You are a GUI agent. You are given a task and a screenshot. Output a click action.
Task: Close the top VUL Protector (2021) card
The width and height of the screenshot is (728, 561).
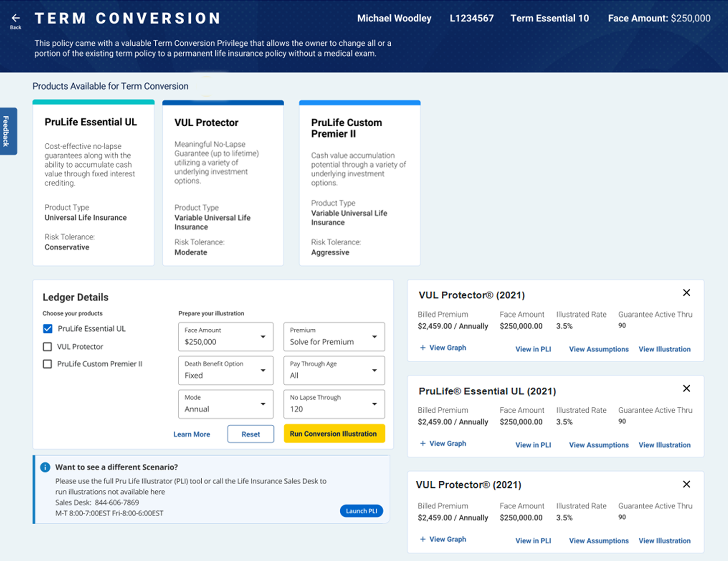pos(686,293)
